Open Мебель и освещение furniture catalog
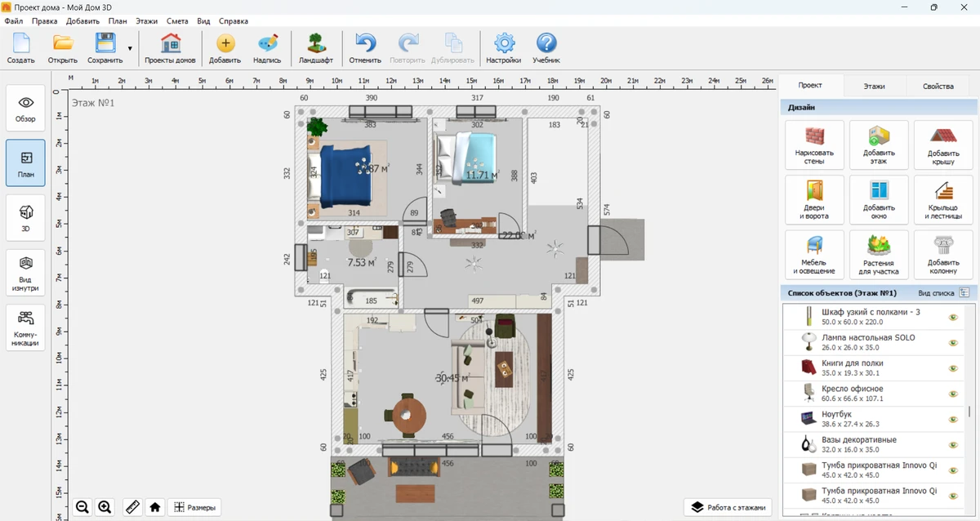 (813, 254)
